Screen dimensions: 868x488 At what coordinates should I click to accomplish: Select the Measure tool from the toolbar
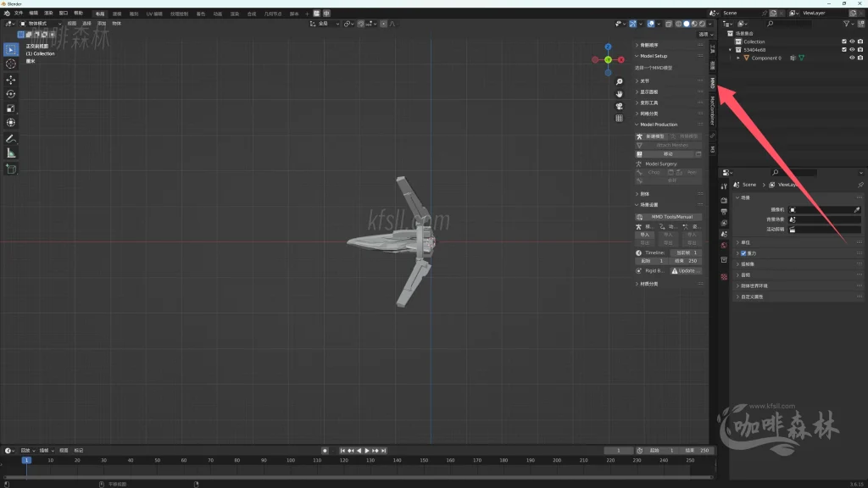click(x=9, y=152)
